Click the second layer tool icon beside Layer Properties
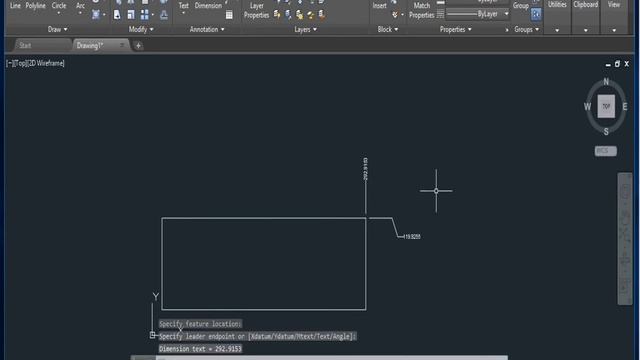640x360 pixels. (x=288, y=15)
